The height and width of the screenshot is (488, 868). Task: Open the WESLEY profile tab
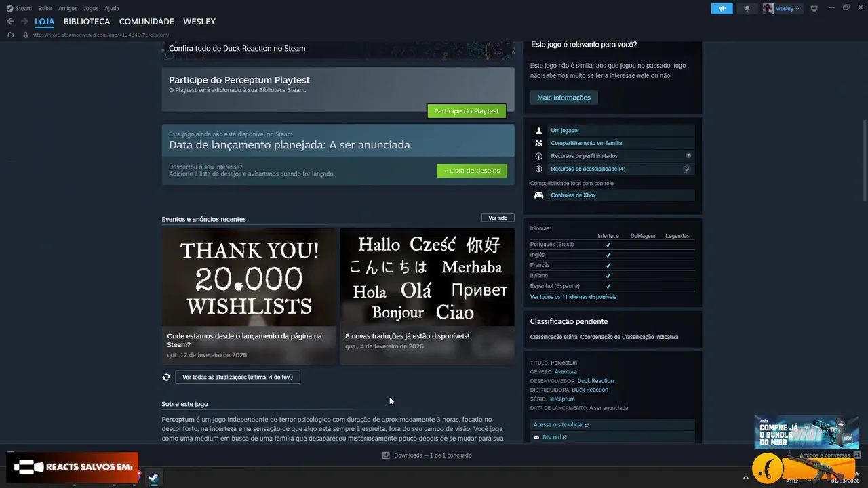coord(199,22)
